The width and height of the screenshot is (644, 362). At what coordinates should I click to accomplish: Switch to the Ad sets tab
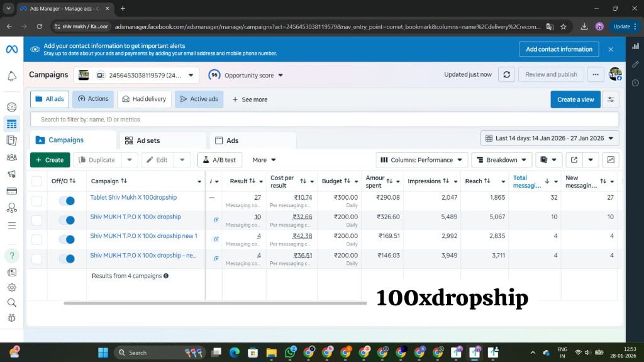(x=163, y=140)
